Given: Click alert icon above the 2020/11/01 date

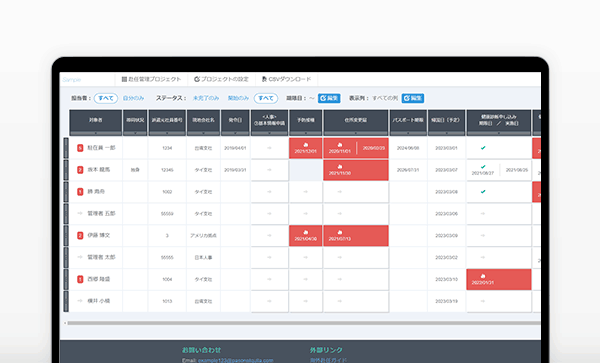Looking at the screenshot, I should point(339,145).
